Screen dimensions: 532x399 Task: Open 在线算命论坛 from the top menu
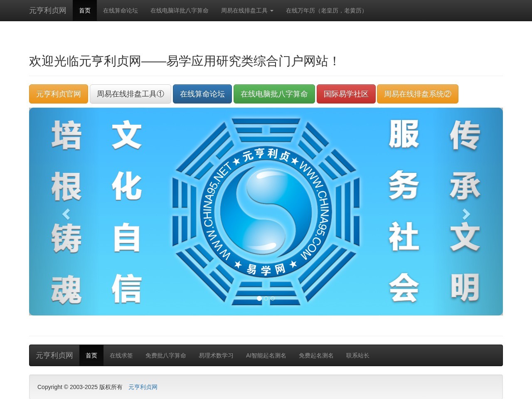coord(120,11)
